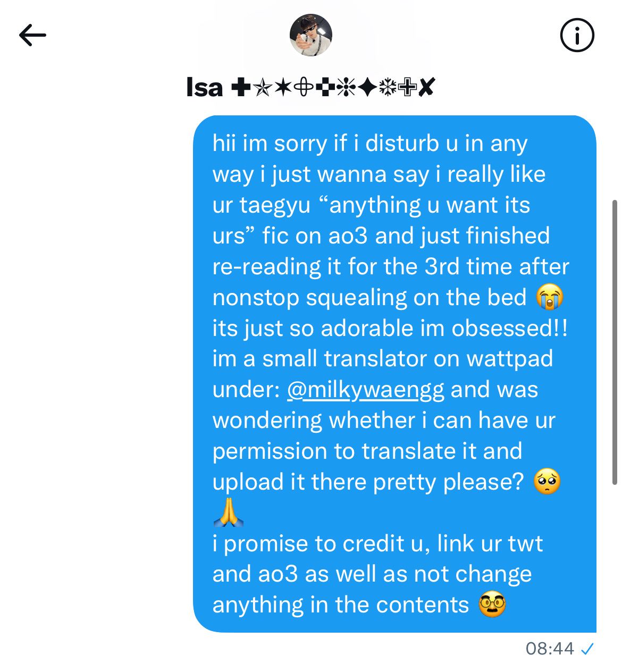Click the conversation scrollbar thumb
This screenshot has width=622, height=672.
pos(615,342)
